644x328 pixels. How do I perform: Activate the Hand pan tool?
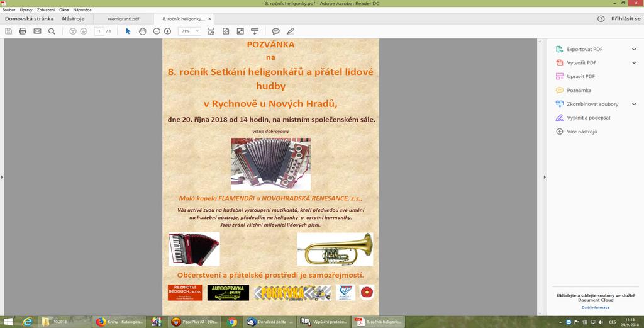click(143, 31)
